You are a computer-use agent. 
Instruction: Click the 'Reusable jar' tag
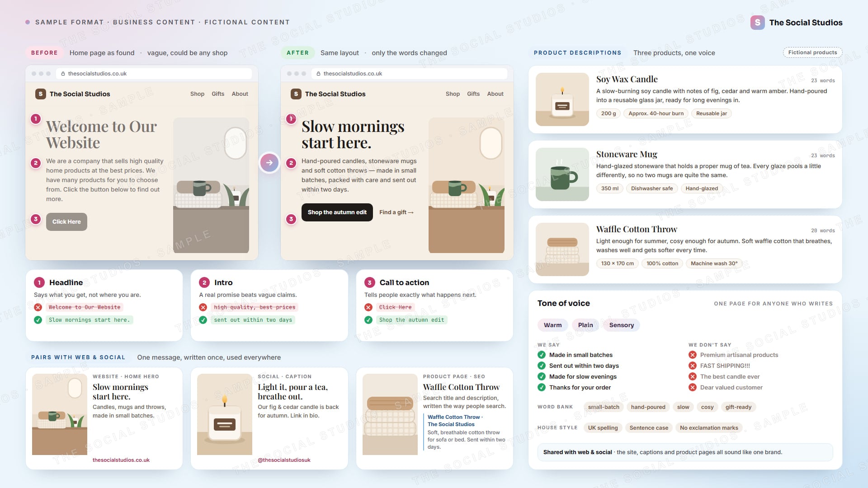[x=712, y=113]
